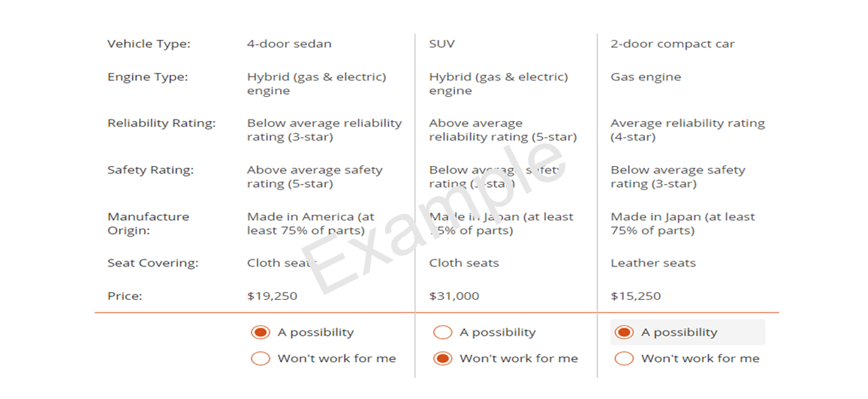
Task: Click the "Vehicle Type:" row label
Action: coord(149,44)
